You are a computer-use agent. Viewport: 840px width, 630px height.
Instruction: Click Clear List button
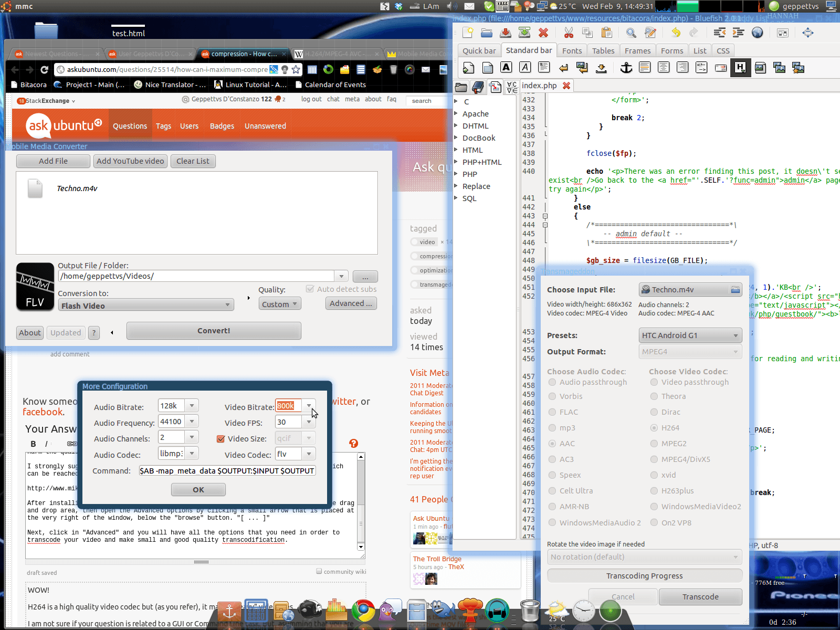tap(193, 161)
